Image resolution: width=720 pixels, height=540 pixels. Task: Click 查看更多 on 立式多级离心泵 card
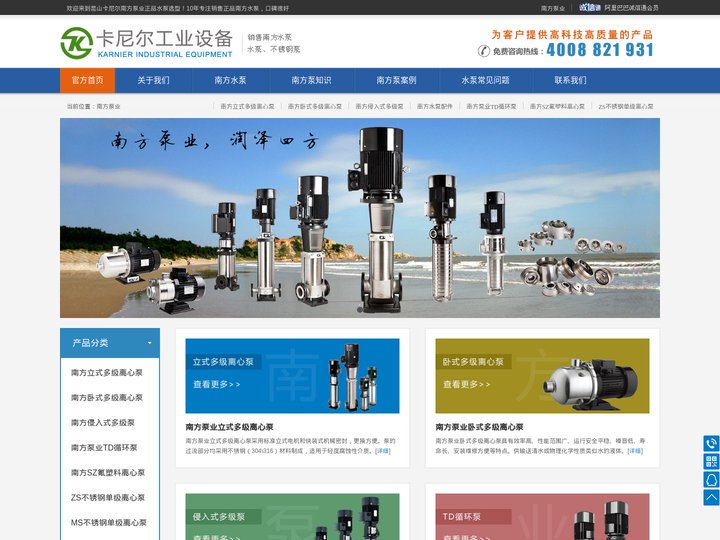pyautogui.click(x=216, y=384)
